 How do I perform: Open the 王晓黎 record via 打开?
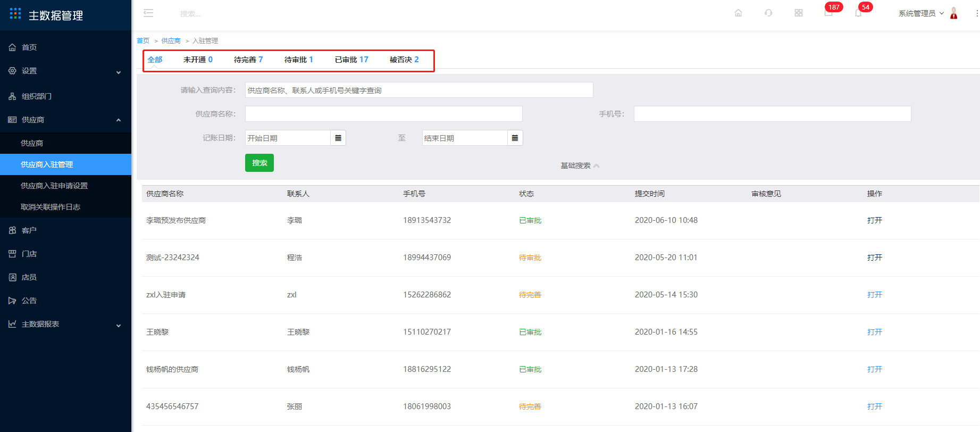click(x=874, y=332)
